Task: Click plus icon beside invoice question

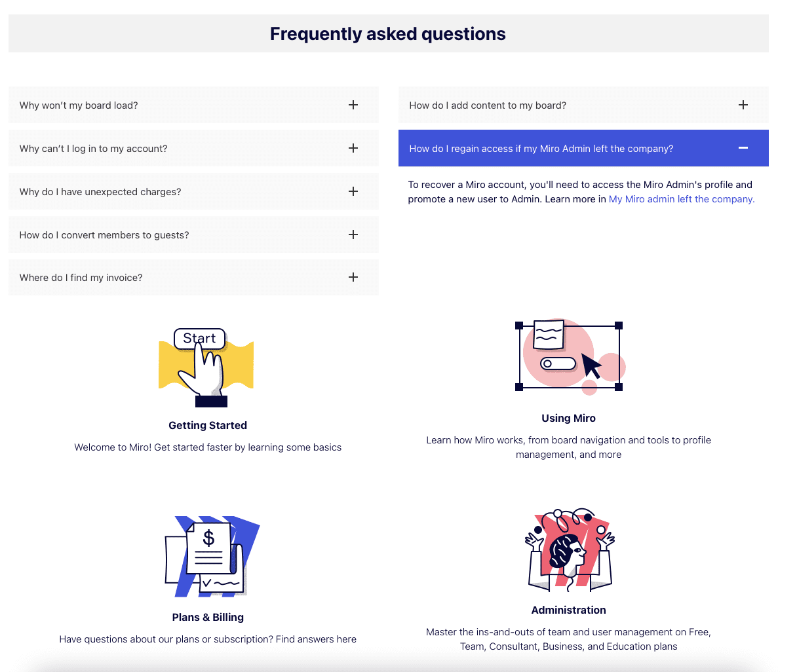Action: coord(353,277)
